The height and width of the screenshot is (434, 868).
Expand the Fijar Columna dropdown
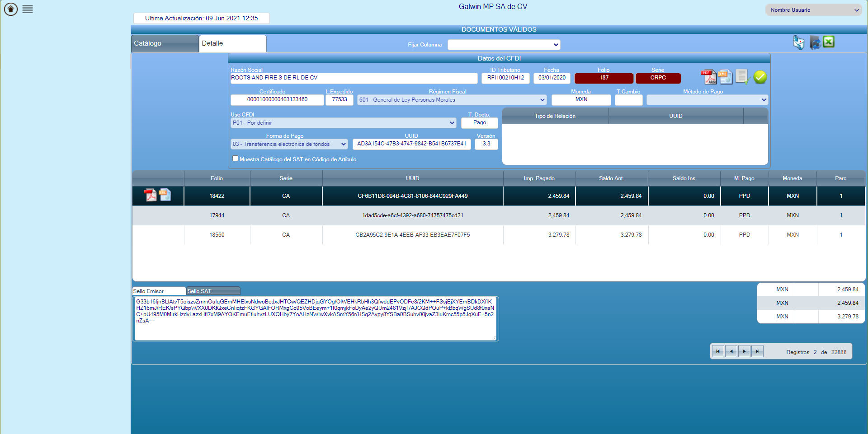[x=504, y=45]
